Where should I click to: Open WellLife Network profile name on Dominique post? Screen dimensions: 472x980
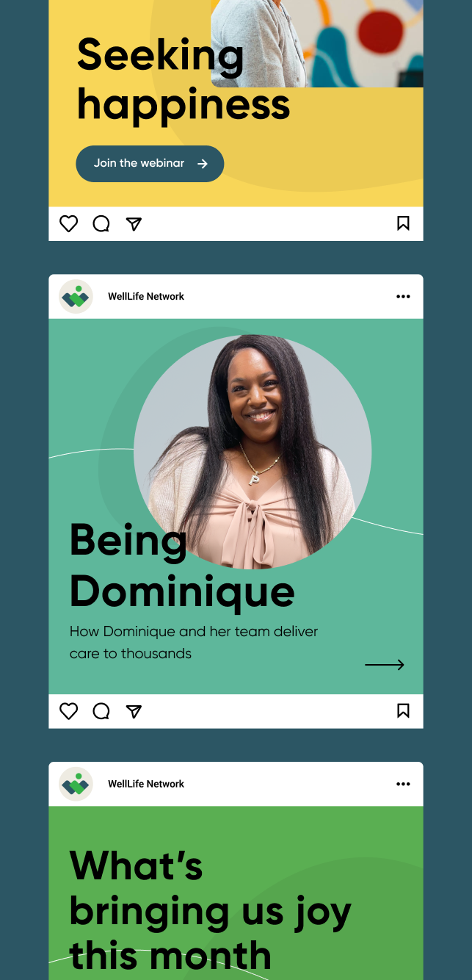pyautogui.click(x=146, y=297)
